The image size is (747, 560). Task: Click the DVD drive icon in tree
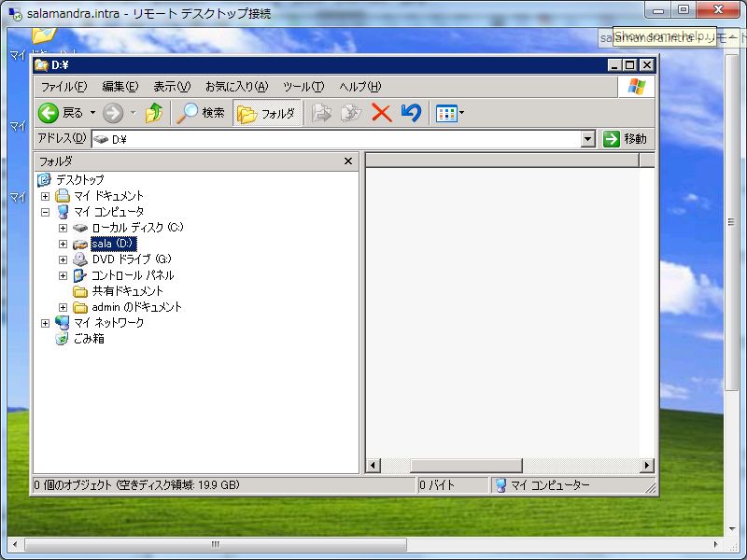tap(80, 259)
